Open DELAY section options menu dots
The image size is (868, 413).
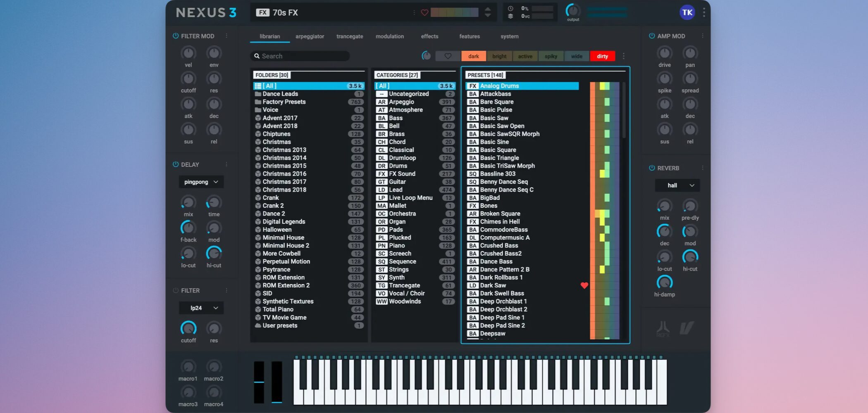pyautogui.click(x=227, y=164)
